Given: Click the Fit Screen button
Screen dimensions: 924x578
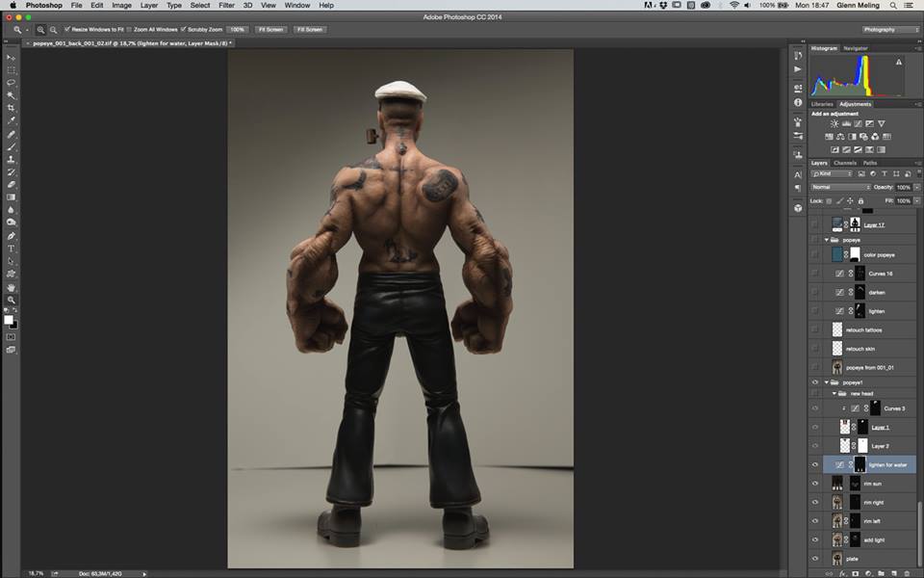Looking at the screenshot, I should [x=269, y=30].
